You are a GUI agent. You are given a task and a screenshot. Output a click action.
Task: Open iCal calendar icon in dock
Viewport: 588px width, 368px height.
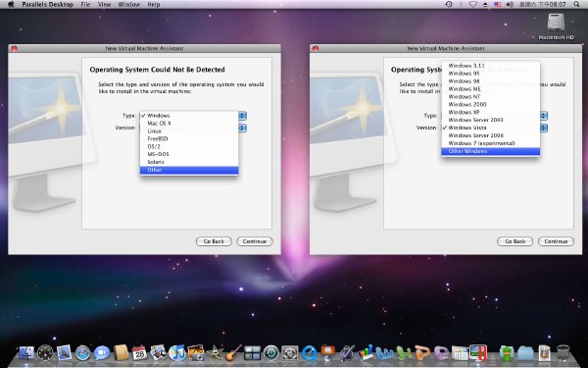tap(139, 353)
